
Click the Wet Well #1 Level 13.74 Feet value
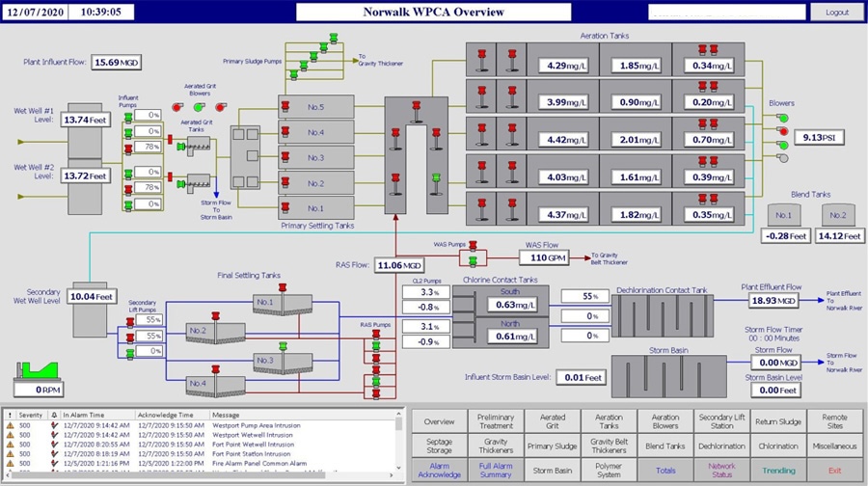[85, 120]
